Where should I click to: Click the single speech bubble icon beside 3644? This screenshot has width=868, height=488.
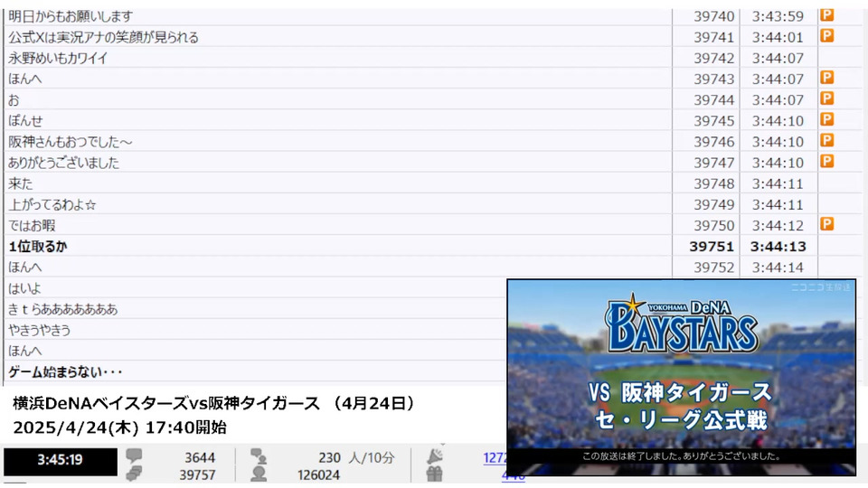[x=134, y=455]
